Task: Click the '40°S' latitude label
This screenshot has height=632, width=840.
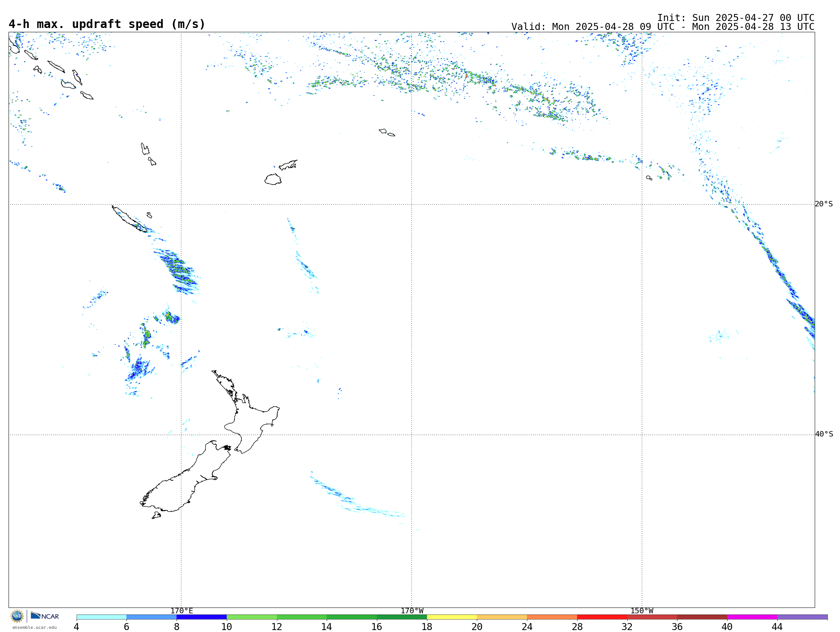Action: point(824,434)
